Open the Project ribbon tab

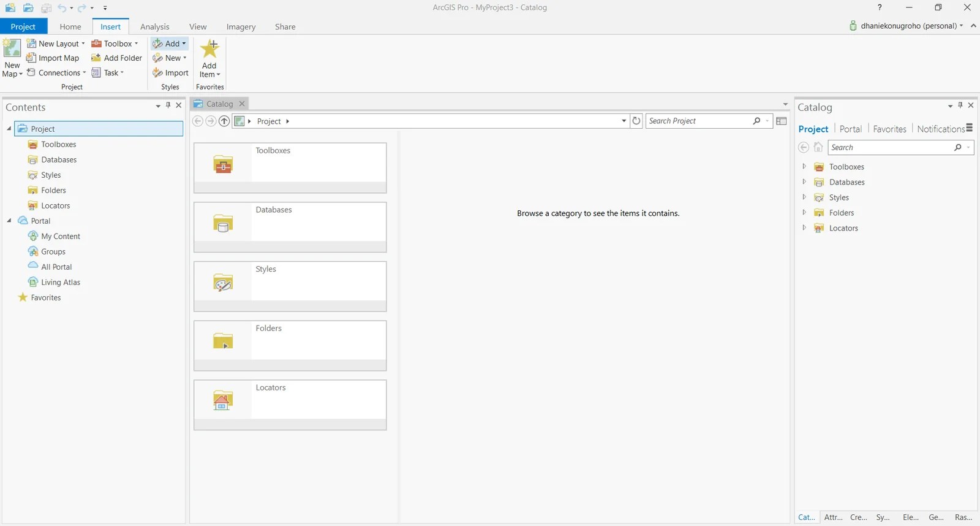[x=23, y=26]
